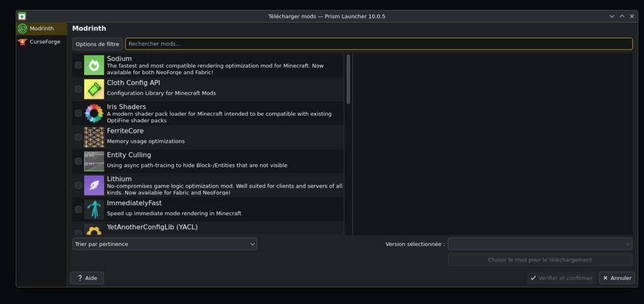Click the Entity Culling thumbnail icon
This screenshot has width=644, height=304.
click(x=94, y=161)
